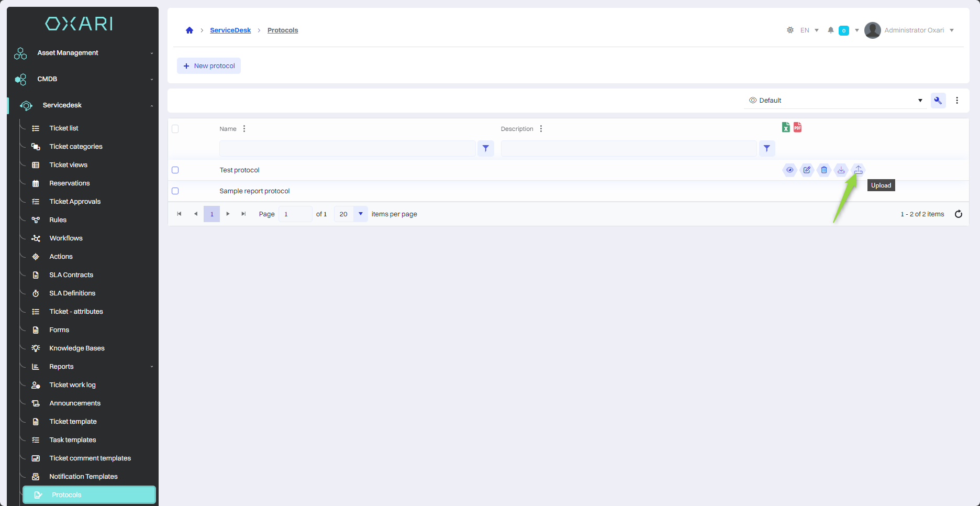Tick the Test protocol row checkbox
Viewport: 980px width, 506px height.
(175, 170)
